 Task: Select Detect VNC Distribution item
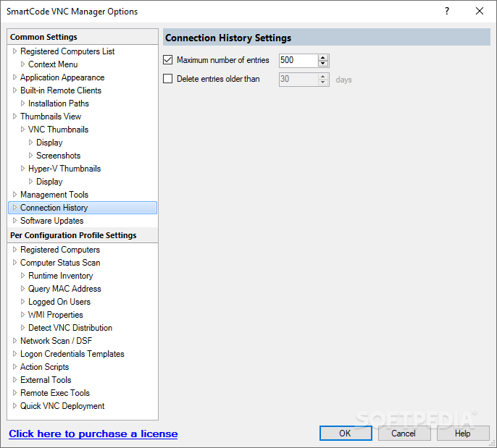pos(70,328)
